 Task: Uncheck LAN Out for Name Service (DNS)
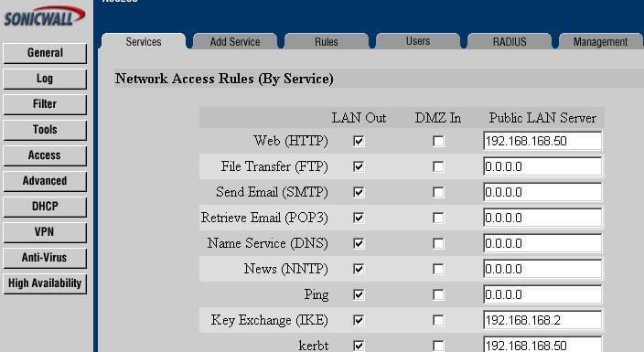[x=359, y=243]
